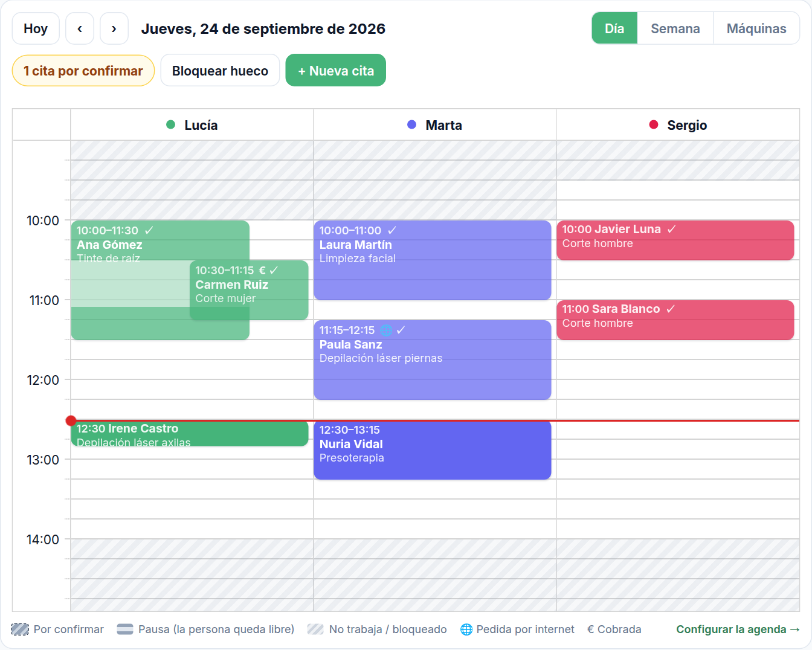Switch to the Semana view
The width and height of the screenshot is (812, 650).
coord(675,28)
